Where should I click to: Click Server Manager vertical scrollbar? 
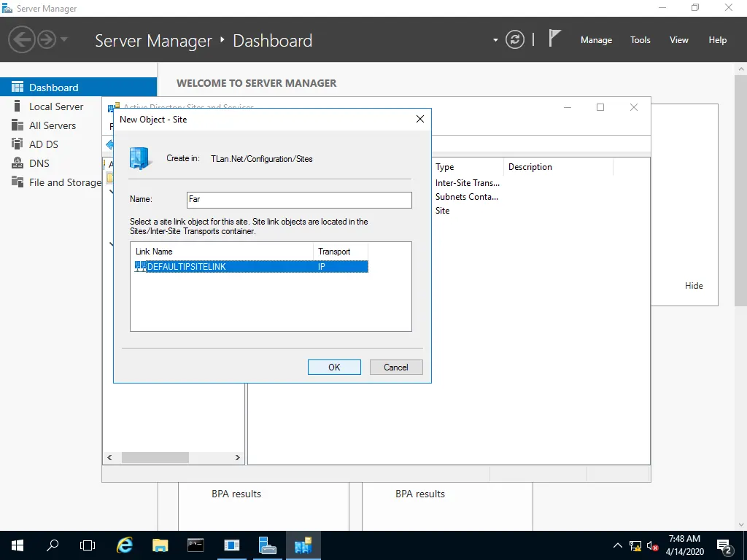tap(741, 190)
